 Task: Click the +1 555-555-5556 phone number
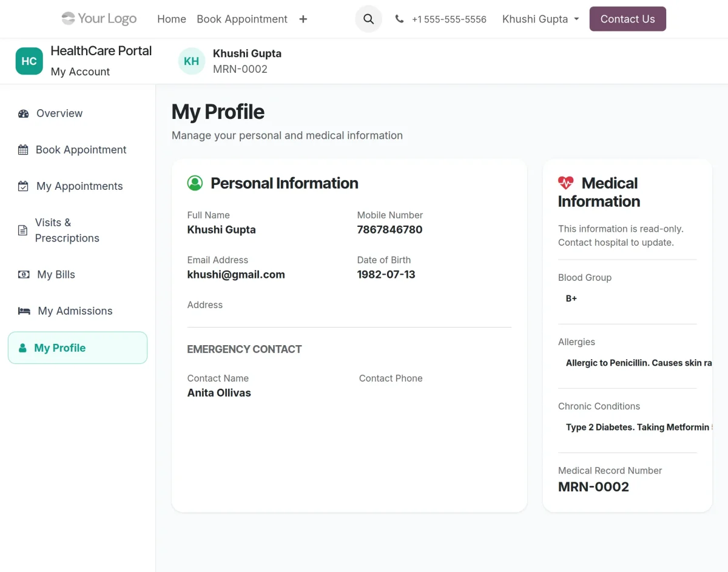tap(449, 19)
